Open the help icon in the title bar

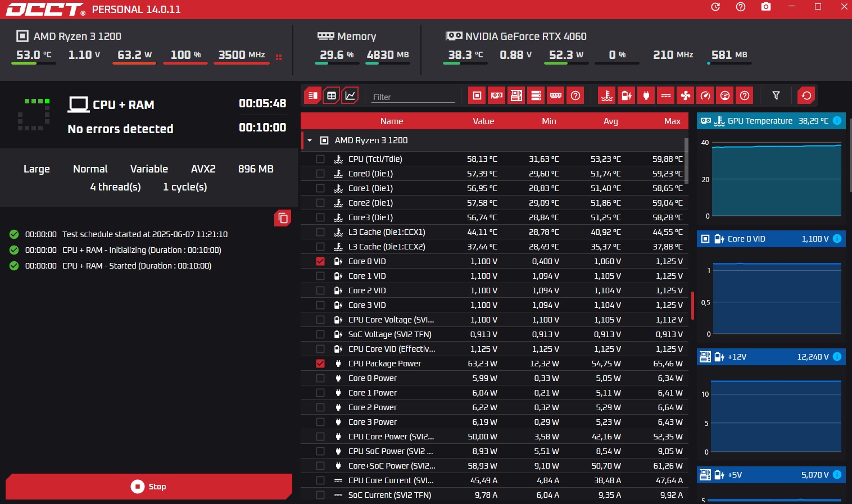(x=741, y=7)
